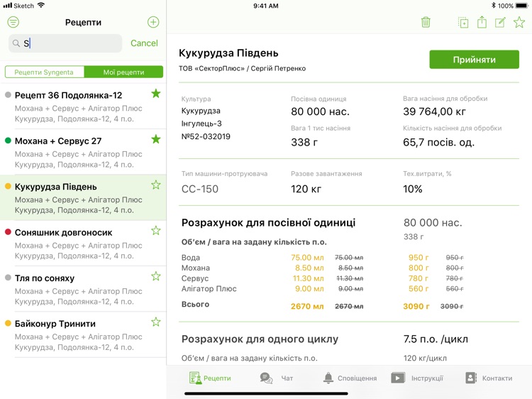Click the total 3090 г yellow value
The height and width of the screenshot is (399, 532).
coord(416,306)
